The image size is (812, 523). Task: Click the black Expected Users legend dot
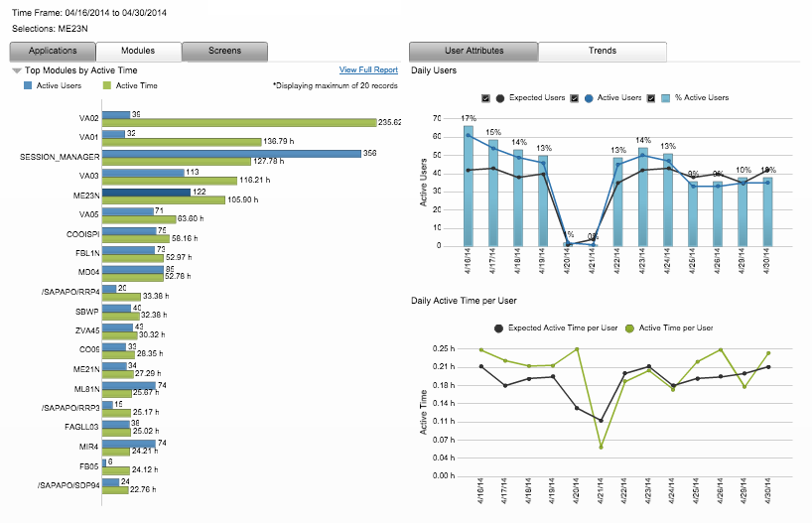click(x=499, y=98)
